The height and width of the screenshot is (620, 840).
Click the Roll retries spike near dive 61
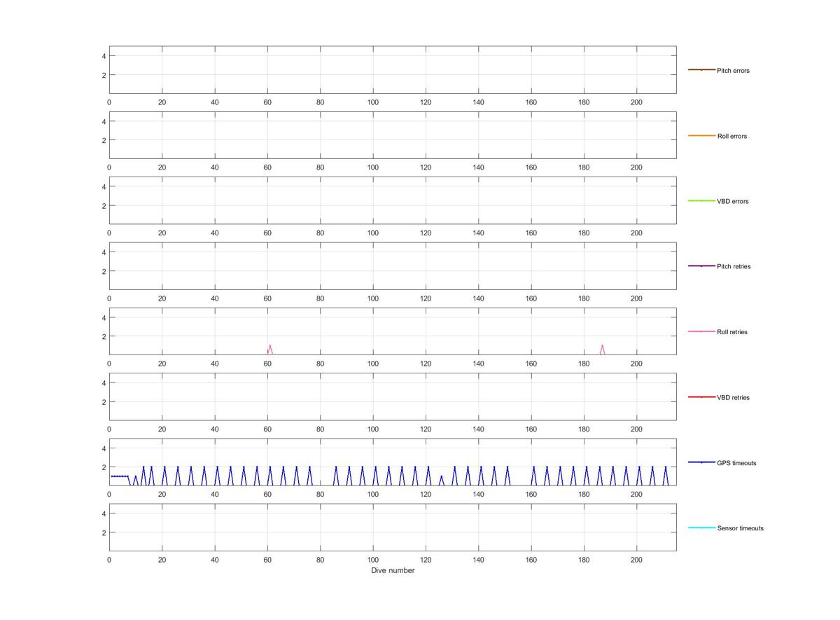tap(270, 349)
